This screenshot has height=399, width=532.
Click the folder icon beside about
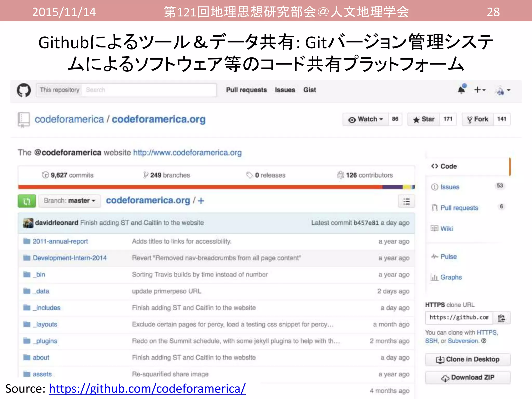click(x=27, y=357)
